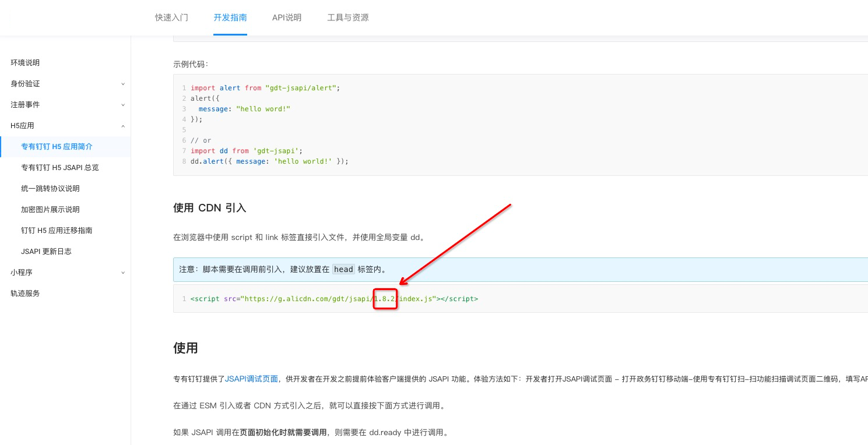Open the 工具与资源 tab

pyautogui.click(x=348, y=17)
